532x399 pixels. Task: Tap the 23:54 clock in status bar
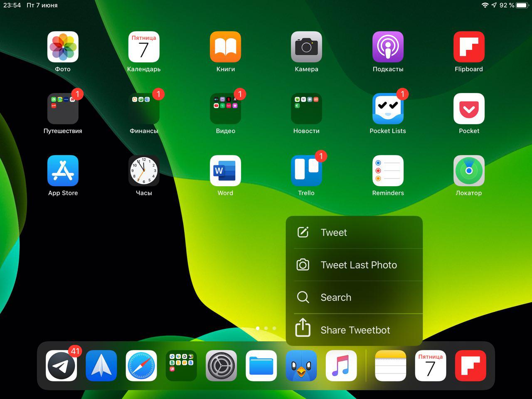coord(12,5)
